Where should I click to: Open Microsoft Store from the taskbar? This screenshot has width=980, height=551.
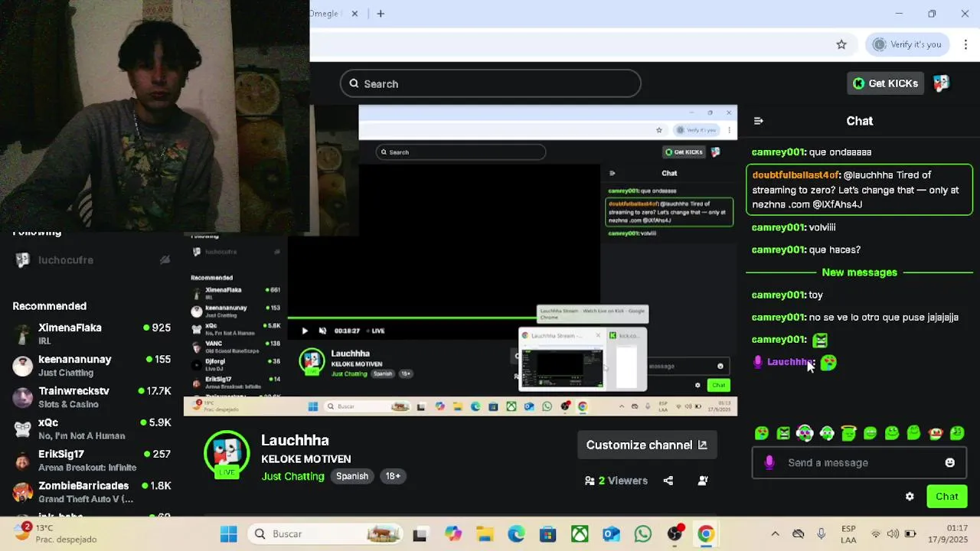pyautogui.click(x=547, y=534)
